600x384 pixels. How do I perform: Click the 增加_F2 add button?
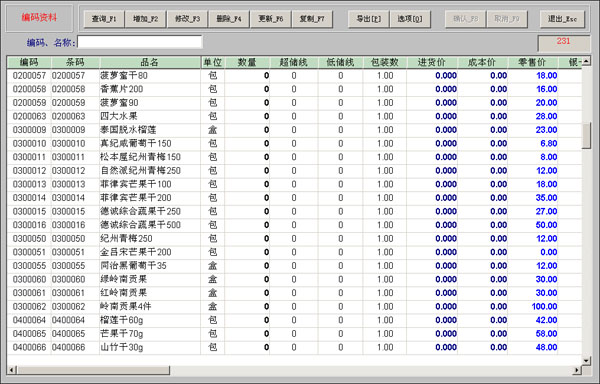[x=145, y=19]
